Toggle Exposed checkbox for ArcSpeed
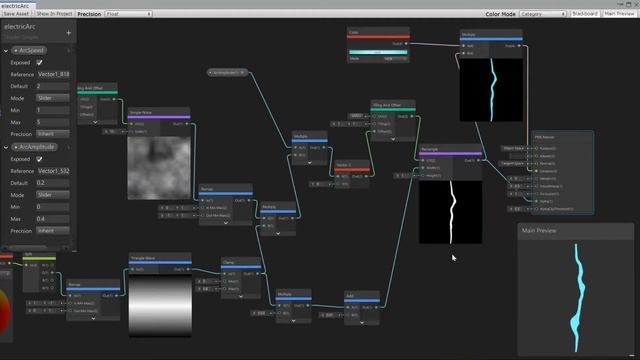Screen dimensions: 640x360 [x=39, y=62]
